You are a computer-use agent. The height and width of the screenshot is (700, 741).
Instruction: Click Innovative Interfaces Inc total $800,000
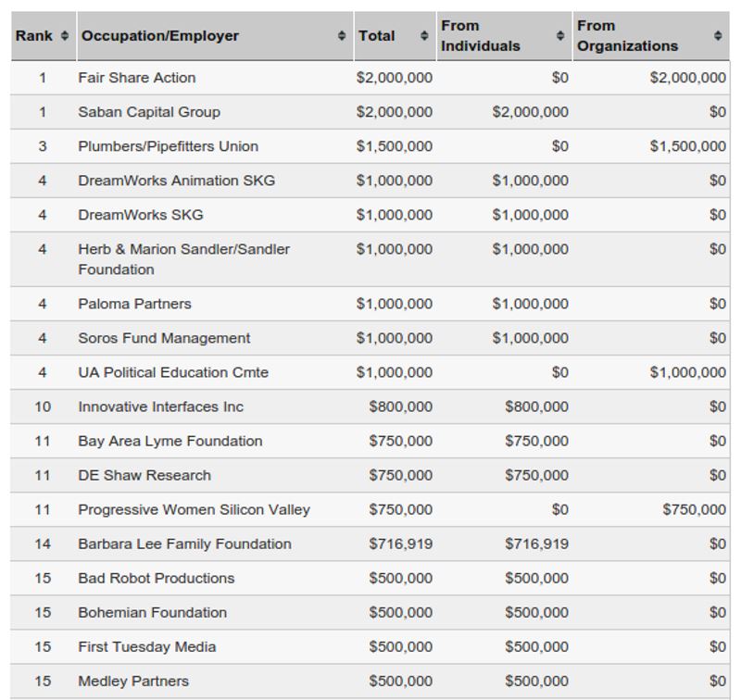(401, 406)
